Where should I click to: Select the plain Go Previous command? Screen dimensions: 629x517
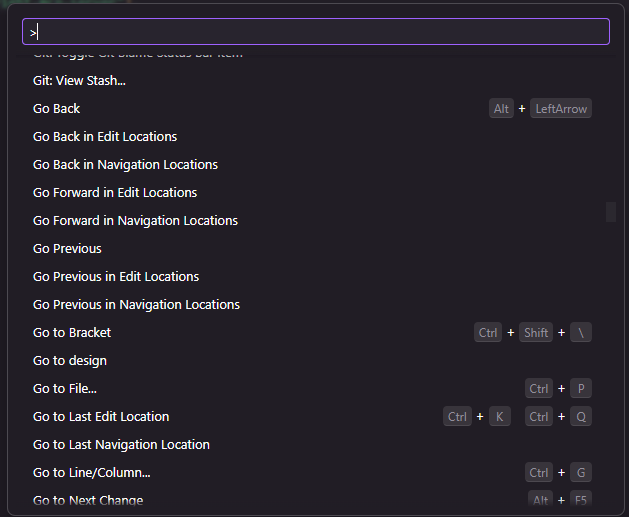tap(67, 248)
